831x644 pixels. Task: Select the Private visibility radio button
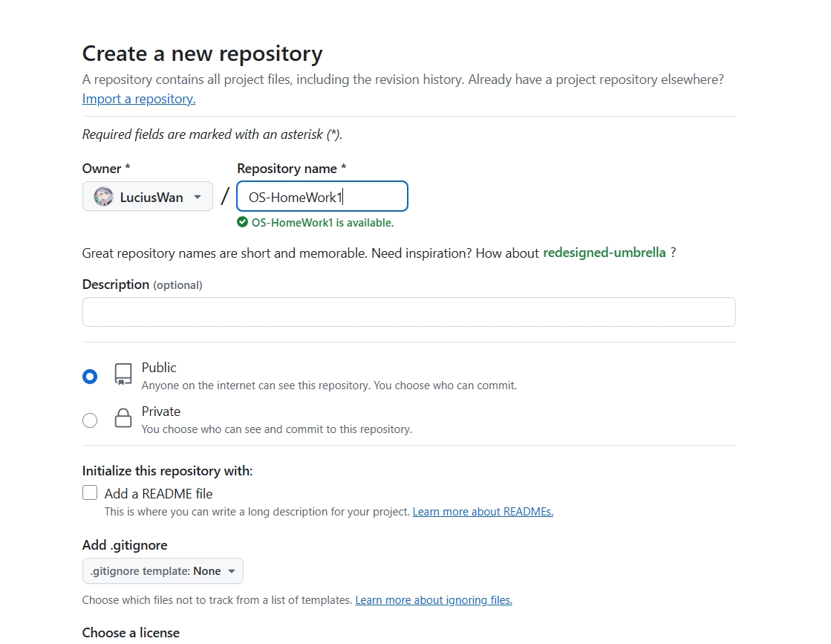[x=90, y=420]
